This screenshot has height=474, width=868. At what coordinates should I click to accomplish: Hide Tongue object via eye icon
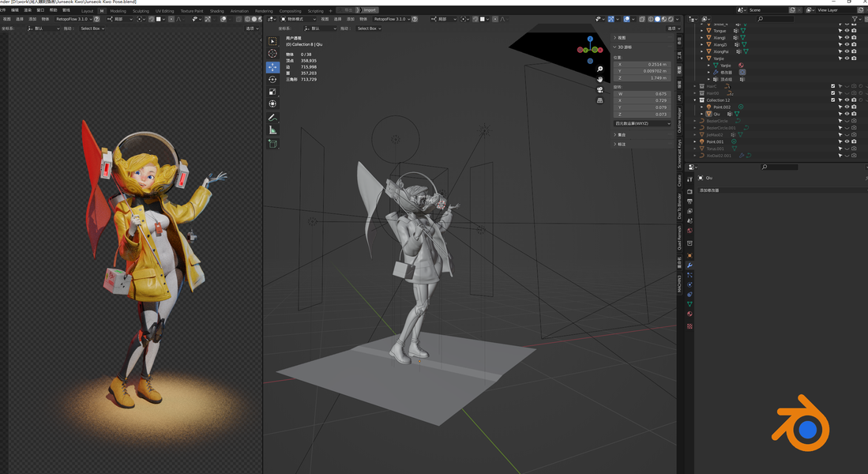(847, 31)
